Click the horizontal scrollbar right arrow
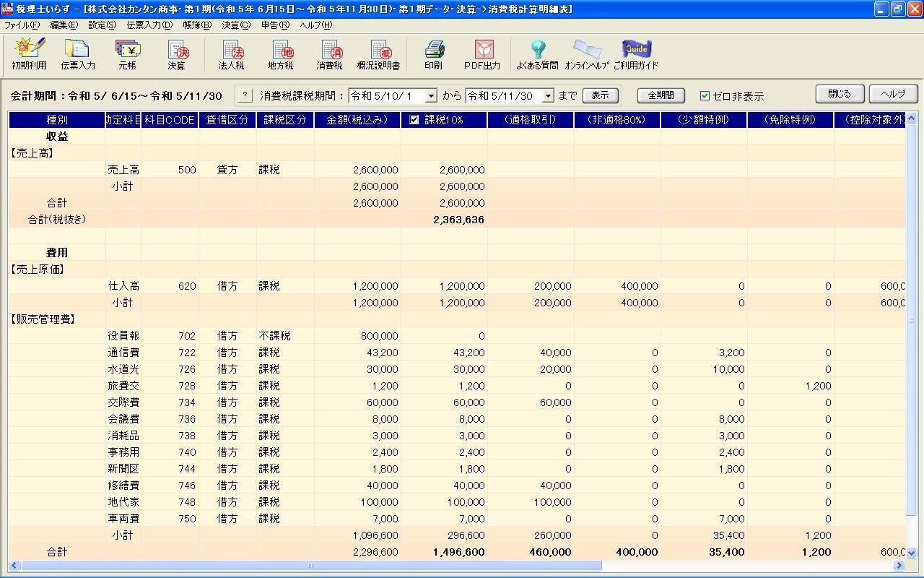 coord(899,566)
